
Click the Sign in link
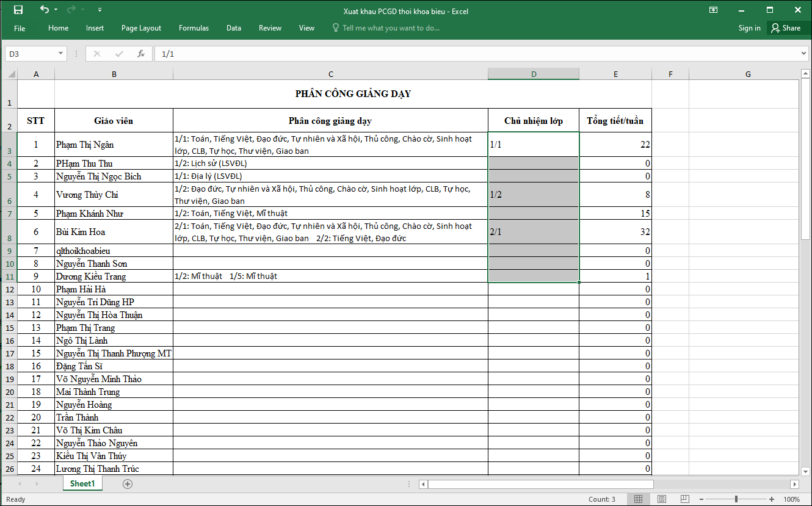pos(749,28)
